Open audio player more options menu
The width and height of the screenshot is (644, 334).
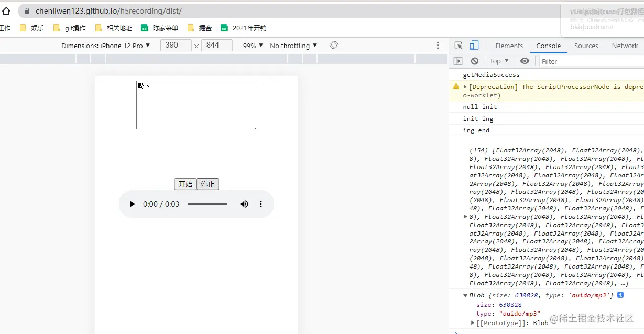(x=261, y=204)
